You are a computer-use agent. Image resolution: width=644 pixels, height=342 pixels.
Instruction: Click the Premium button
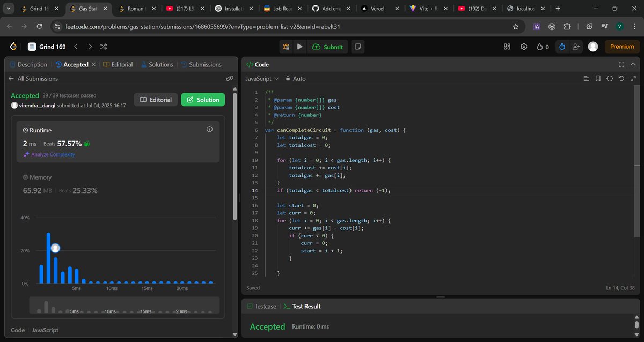click(622, 47)
